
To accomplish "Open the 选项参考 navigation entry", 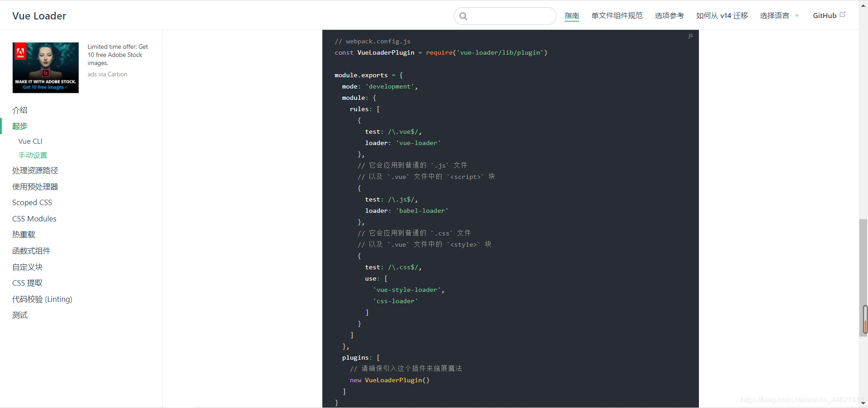I will [x=669, y=15].
